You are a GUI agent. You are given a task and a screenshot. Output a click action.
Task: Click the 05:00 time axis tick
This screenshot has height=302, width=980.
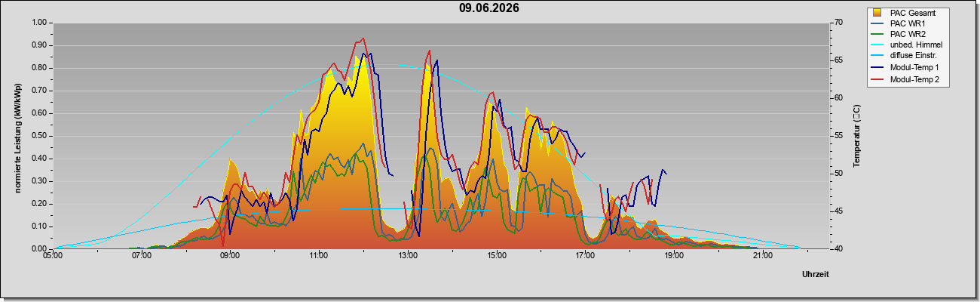pos(53,256)
